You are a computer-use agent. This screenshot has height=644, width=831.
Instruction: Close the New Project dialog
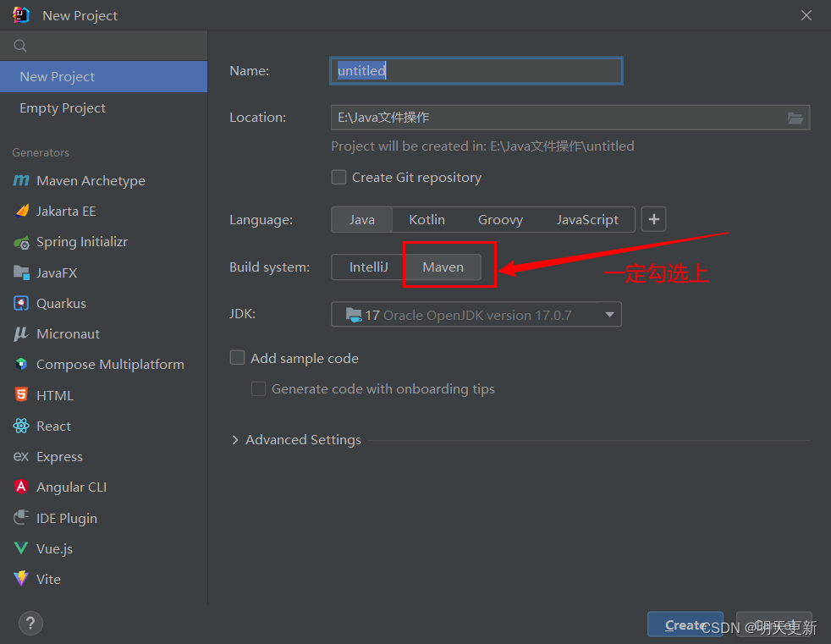(806, 15)
